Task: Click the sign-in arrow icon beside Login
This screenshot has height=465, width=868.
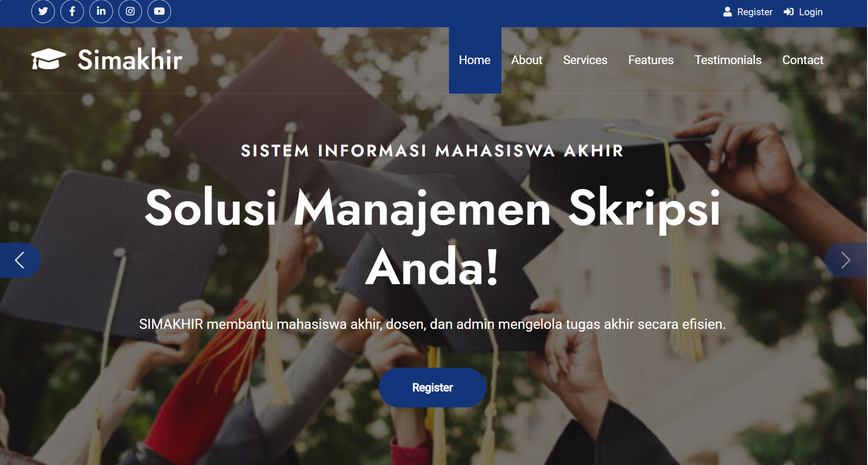Action: click(x=789, y=12)
